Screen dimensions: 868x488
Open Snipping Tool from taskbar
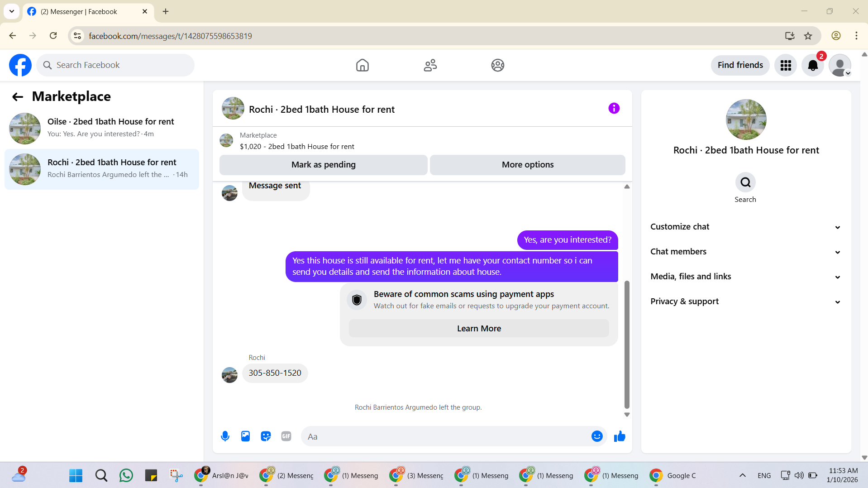tap(176, 475)
